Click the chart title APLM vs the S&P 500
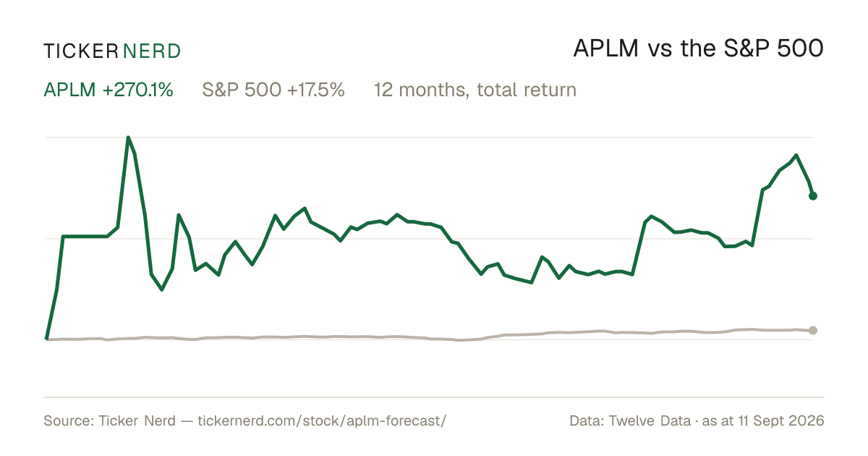Screen dimensions: 868x456 coord(699,49)
